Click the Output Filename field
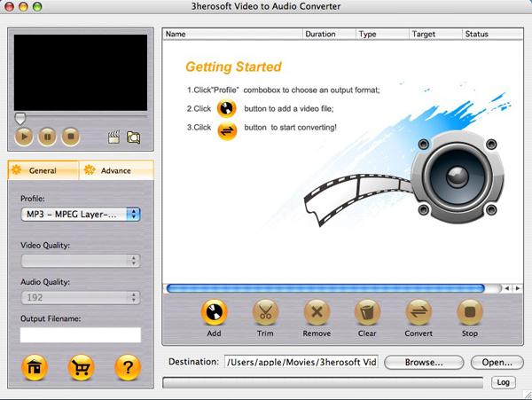 pos(81,335)
